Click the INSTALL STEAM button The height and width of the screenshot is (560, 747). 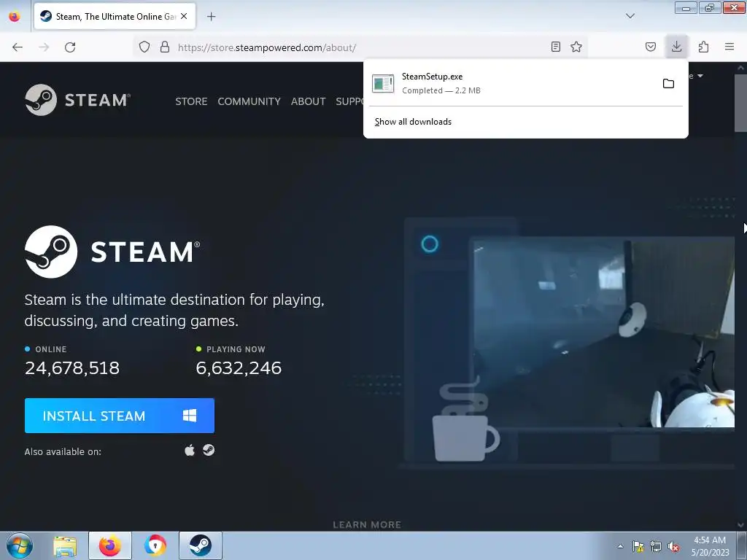(x=120, y=416)
